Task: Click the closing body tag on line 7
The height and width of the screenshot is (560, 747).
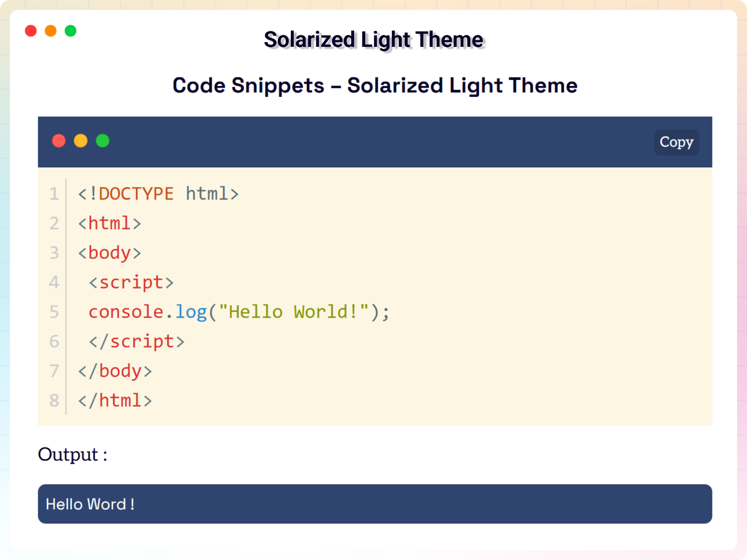Action: click(115, 371)
